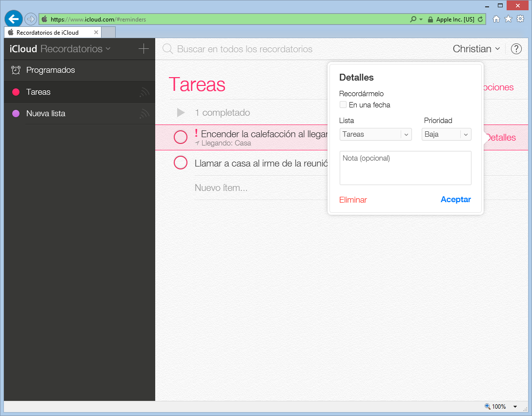532x416 pixels.
Task: Click the pink Tareas color dot
Action: coord(16,92)
